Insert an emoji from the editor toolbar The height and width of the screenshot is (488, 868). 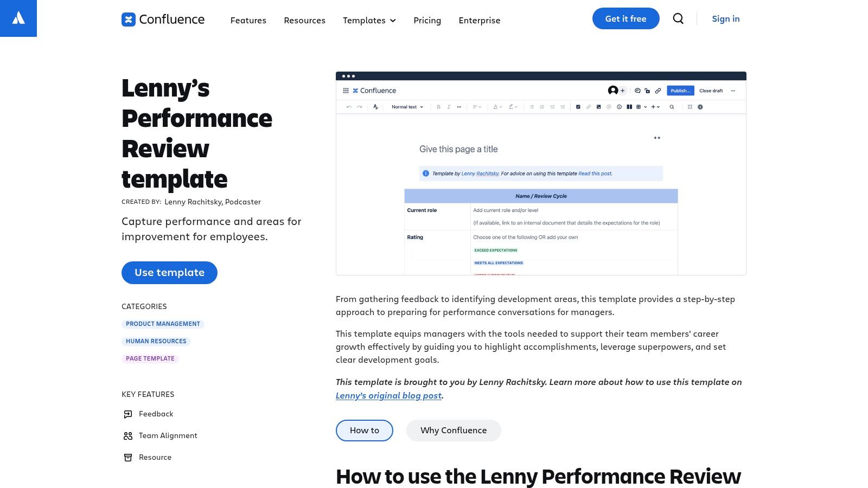tap(619, 107)
